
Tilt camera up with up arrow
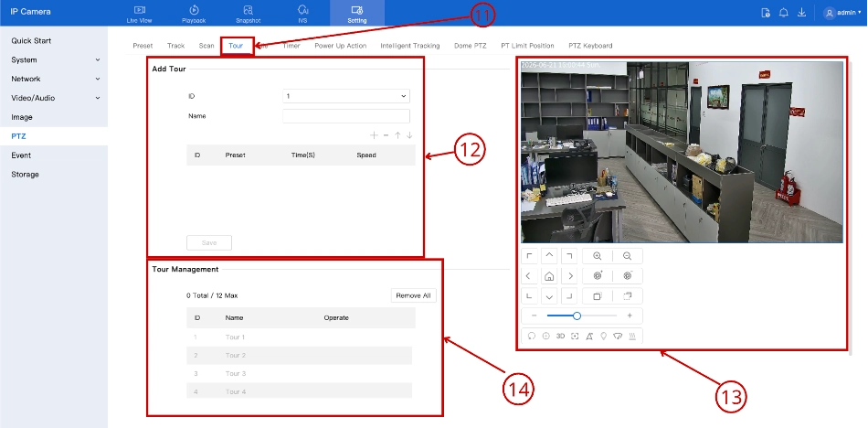pos(549,255)
